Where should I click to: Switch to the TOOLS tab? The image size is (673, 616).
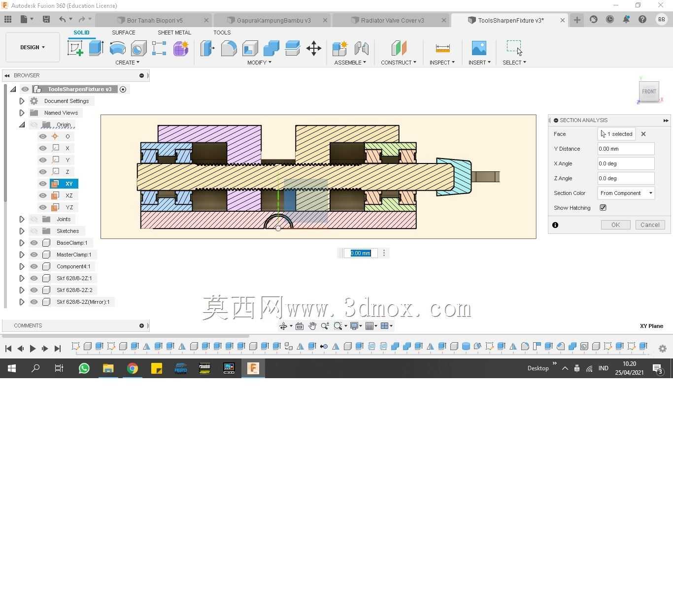point(222,32)
